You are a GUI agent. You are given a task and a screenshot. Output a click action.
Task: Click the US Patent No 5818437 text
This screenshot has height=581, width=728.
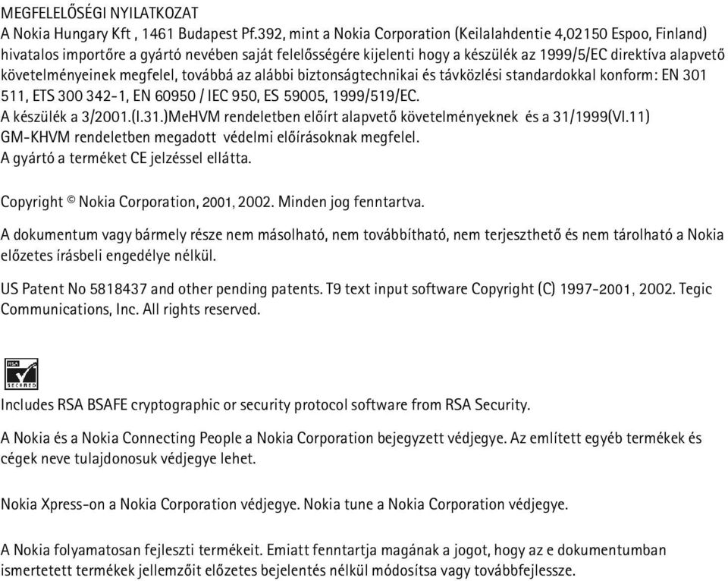pyautogui.click(x=74, y=289)
